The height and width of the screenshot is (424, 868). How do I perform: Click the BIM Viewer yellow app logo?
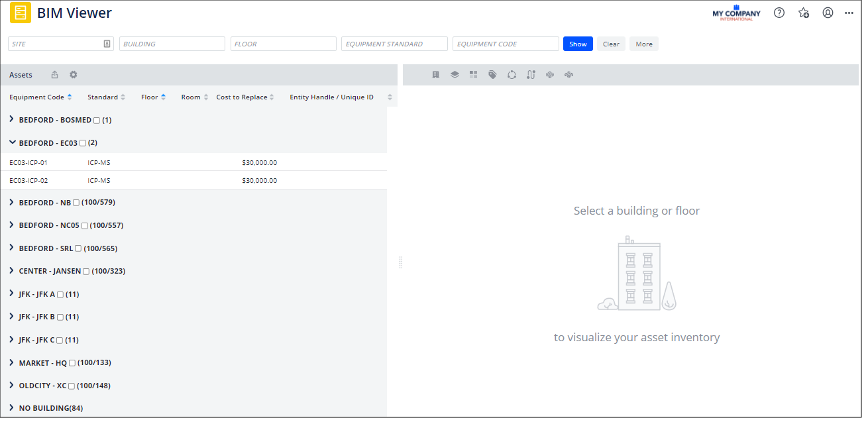[21, 13]
